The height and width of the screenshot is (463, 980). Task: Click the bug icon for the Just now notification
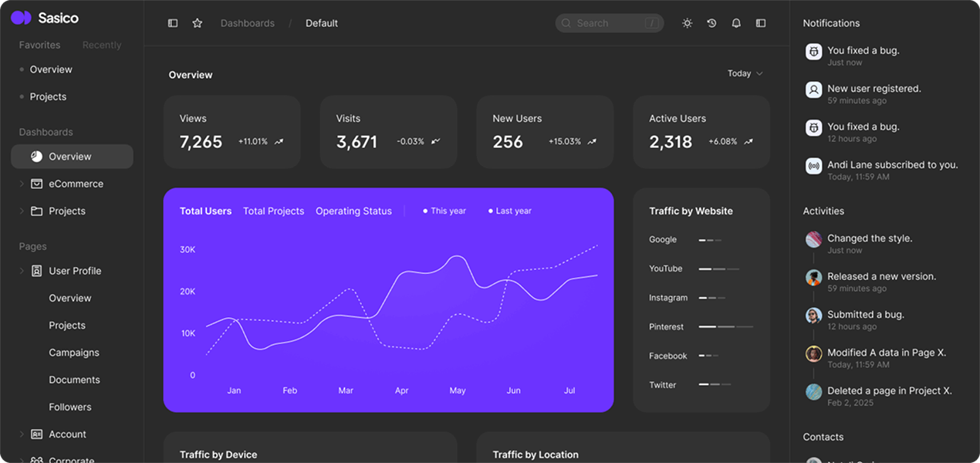(813, 52)
